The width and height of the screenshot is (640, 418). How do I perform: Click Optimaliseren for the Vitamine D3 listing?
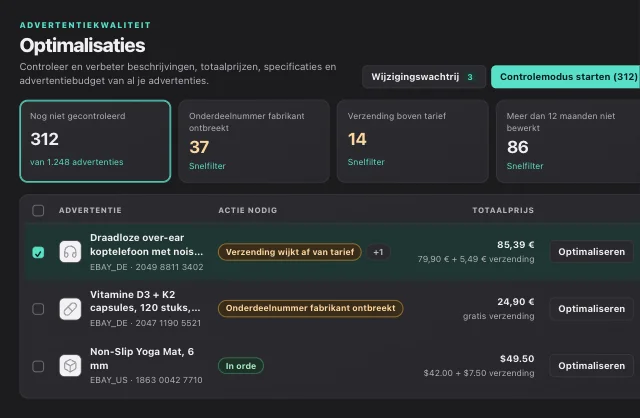tap(591, 309)
